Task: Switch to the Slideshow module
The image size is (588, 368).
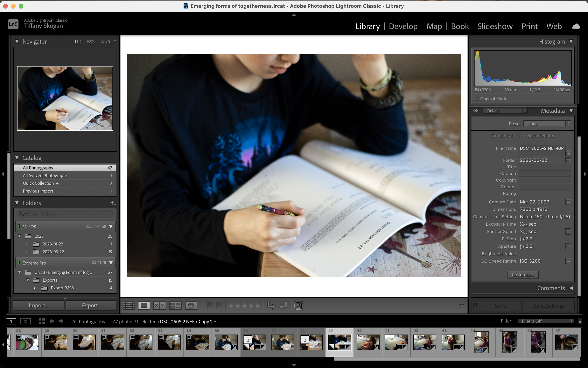Action: coord(495,26)
